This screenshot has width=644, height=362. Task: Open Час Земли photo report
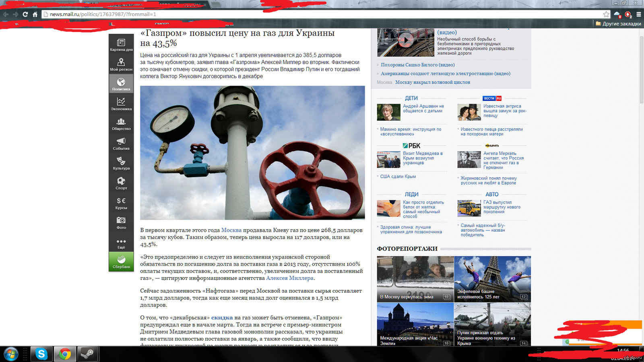click(x=415, y=324)
